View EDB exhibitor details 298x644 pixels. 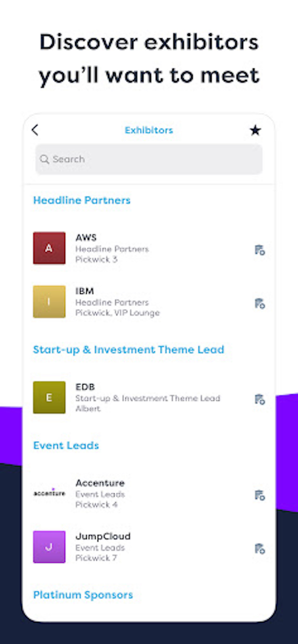(x=129, y=398)
